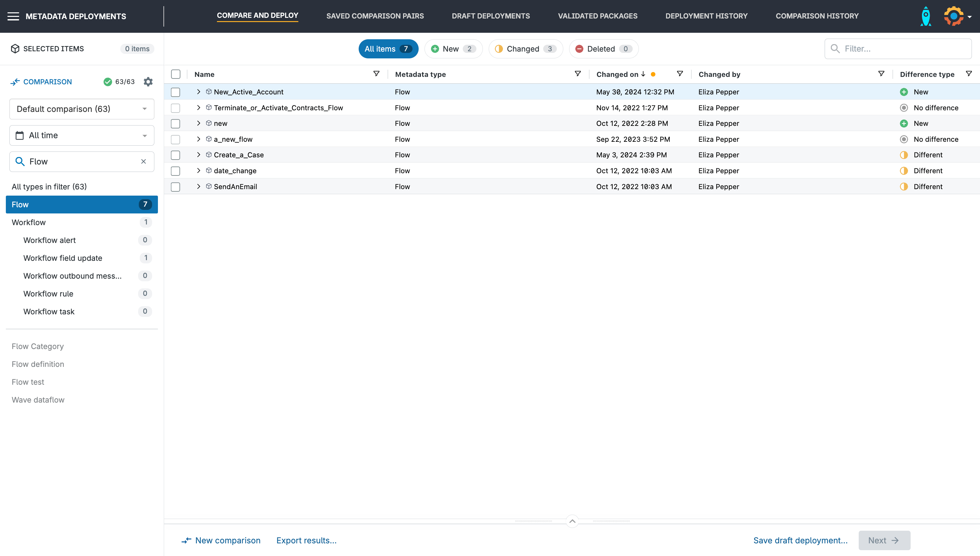Expand the Create_a_Case row
The image size is (980, 556).
click(198, 155)
